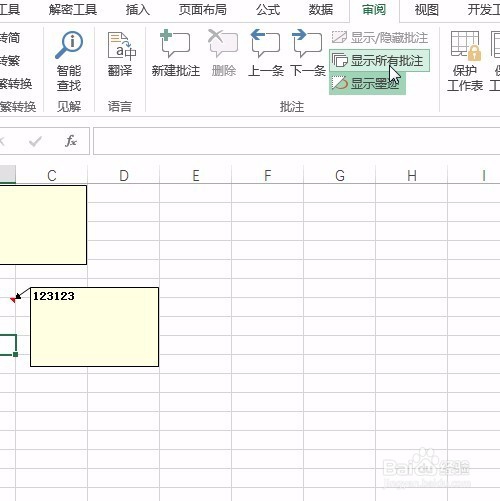
Task: Select column C header
Action: (52, 175)
